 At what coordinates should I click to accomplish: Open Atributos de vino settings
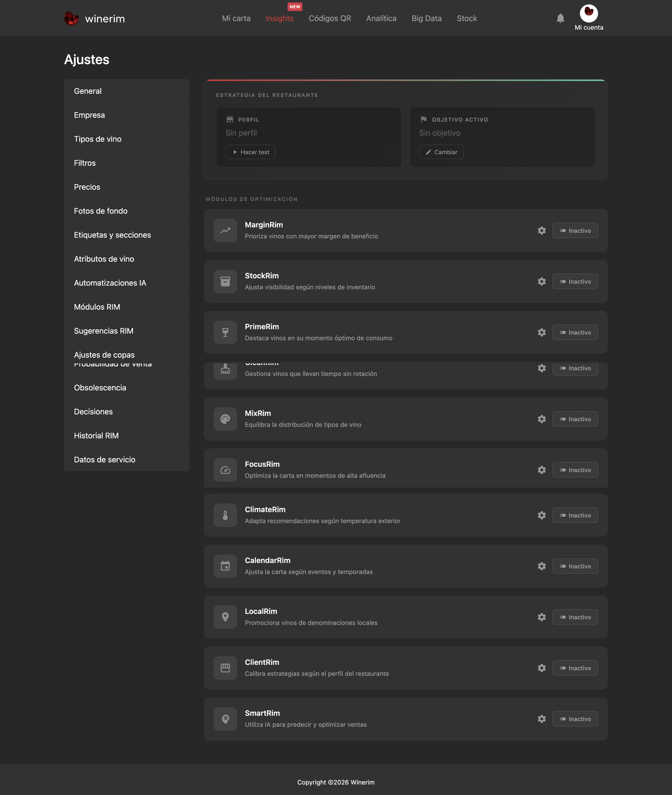tap(126, 259)
